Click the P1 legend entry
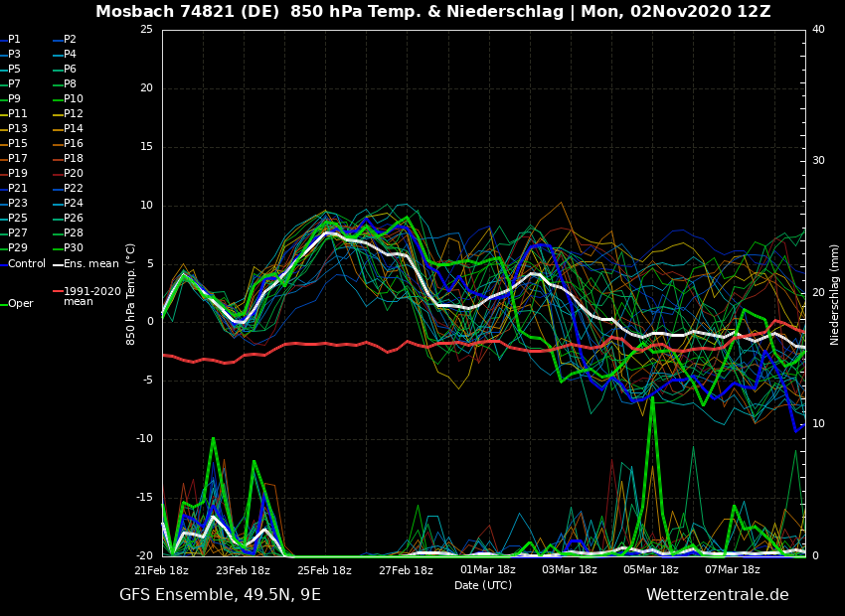This screenshot has height=616, width=845. (x=14, y=40)
